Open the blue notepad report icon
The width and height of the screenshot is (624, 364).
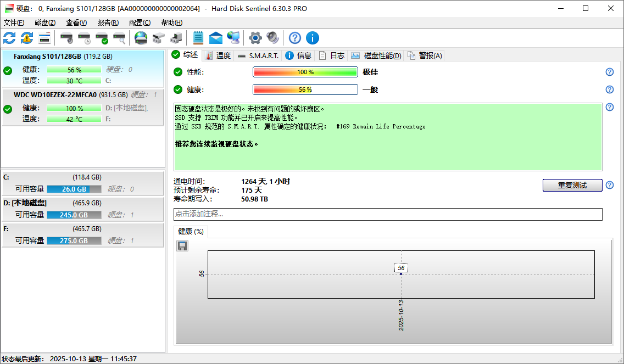tap(198, 38)
